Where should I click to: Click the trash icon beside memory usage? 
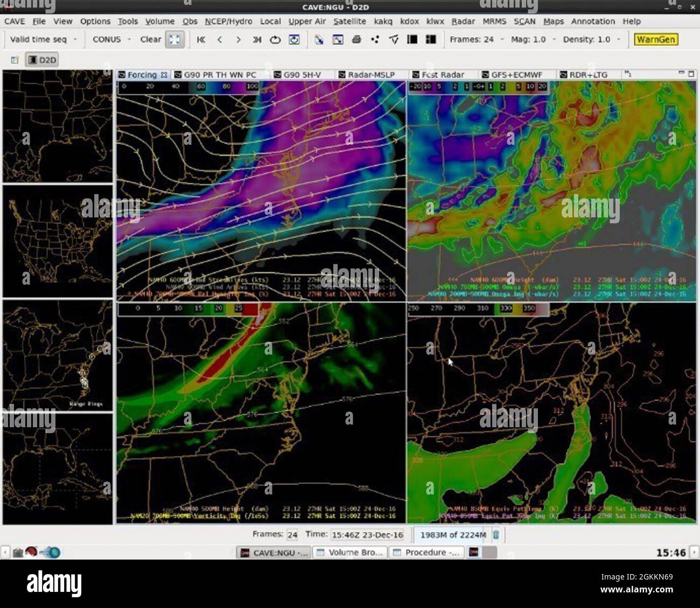496,535
